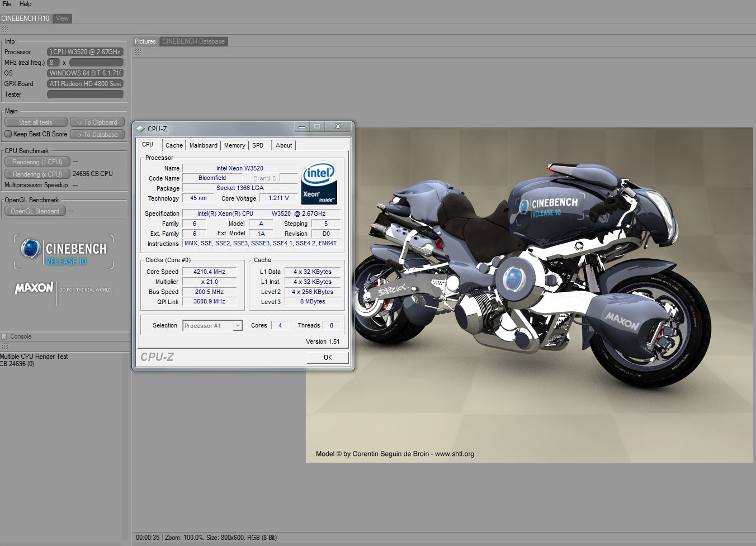
Task: Select the CINEBENCH R10 tab
Action: tap(26, 18)
